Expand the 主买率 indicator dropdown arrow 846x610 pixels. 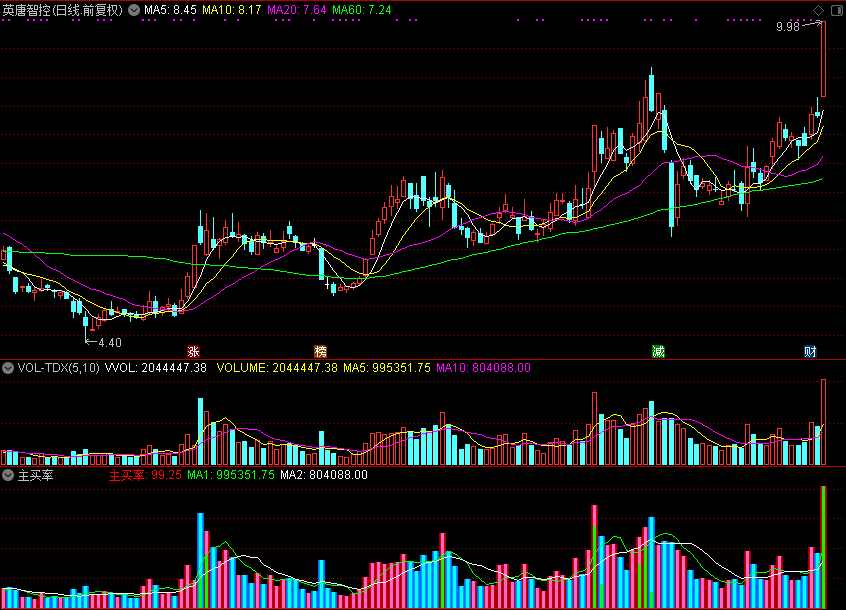[x=8, y=475]
